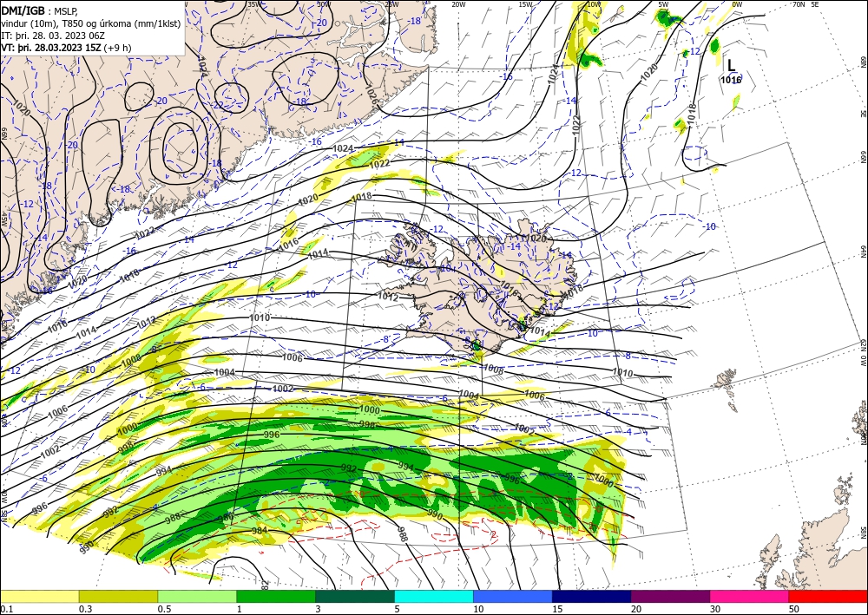This screenshot has height=615, width=868.
Task: Click the 25W longitude label
Action: (x=392, y=4)
